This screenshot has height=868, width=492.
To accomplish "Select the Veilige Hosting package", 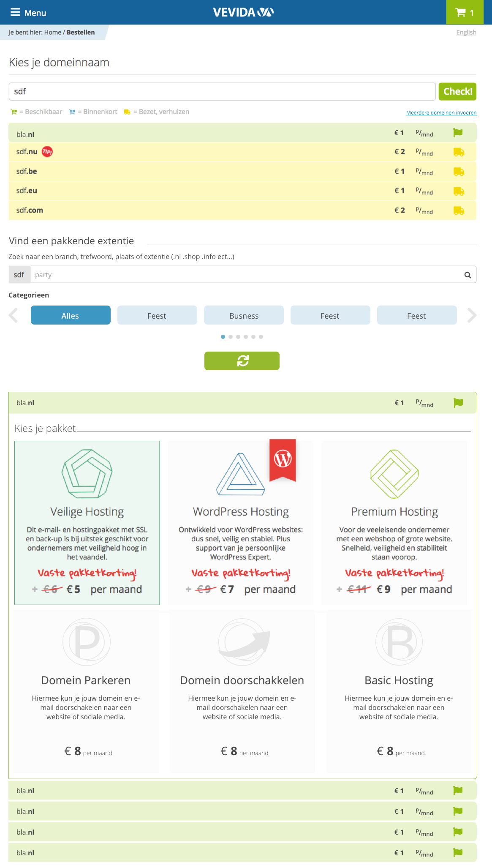I will pyautogui.click(x=87, y=522).
